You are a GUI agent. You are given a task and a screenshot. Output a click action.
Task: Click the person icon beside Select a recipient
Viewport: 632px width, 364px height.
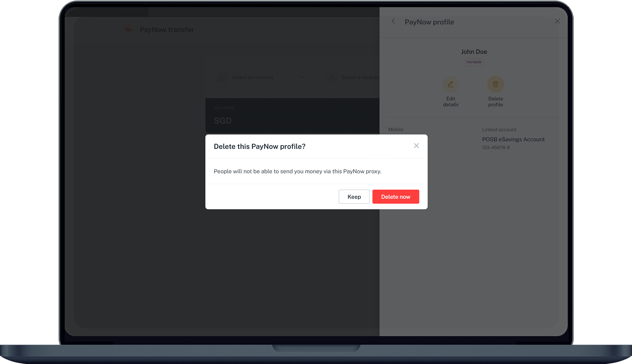point(332,77)
